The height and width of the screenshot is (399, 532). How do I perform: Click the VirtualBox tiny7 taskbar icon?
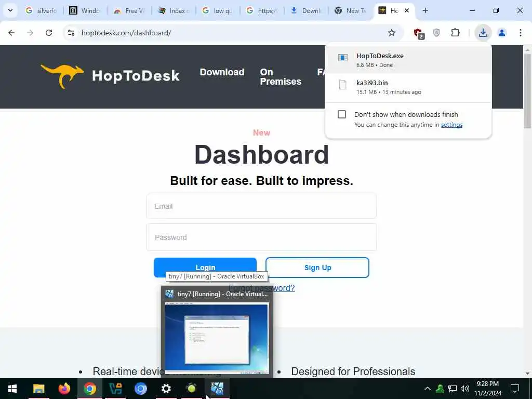click(217, 389)
